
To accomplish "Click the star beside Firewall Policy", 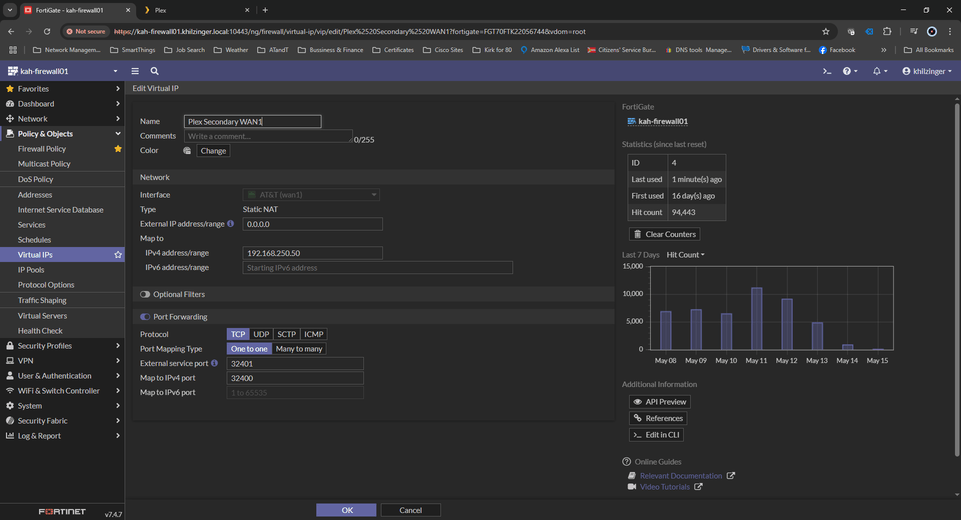I will [x=118, y=149].
